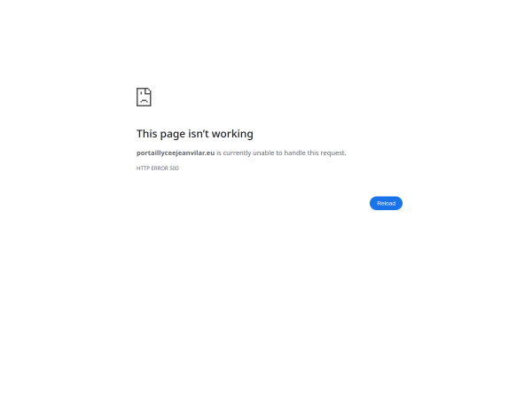
Task: Click 'is currently unable to handle' message
Action: click(x=261, y=153)
